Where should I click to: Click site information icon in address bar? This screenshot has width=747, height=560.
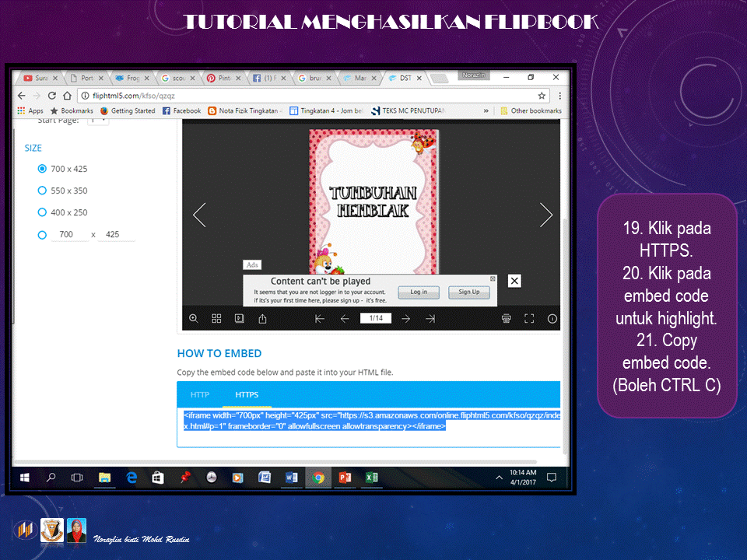pyautogui.click(x=85, y=96)
